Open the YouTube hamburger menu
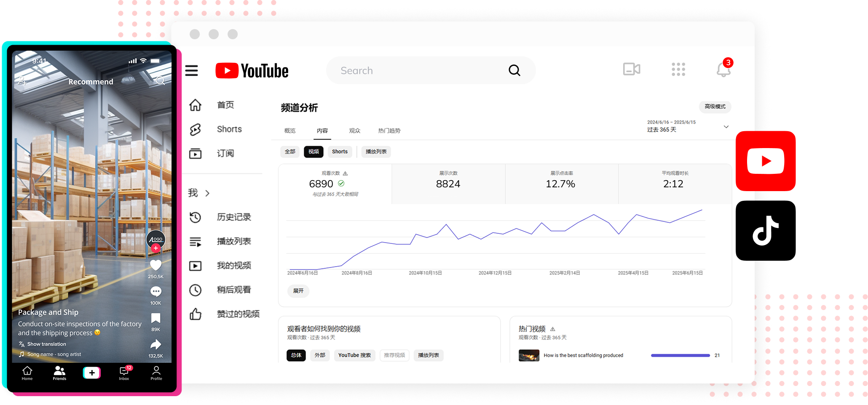The height and width of the screenshot is (405, 868). 191,70
